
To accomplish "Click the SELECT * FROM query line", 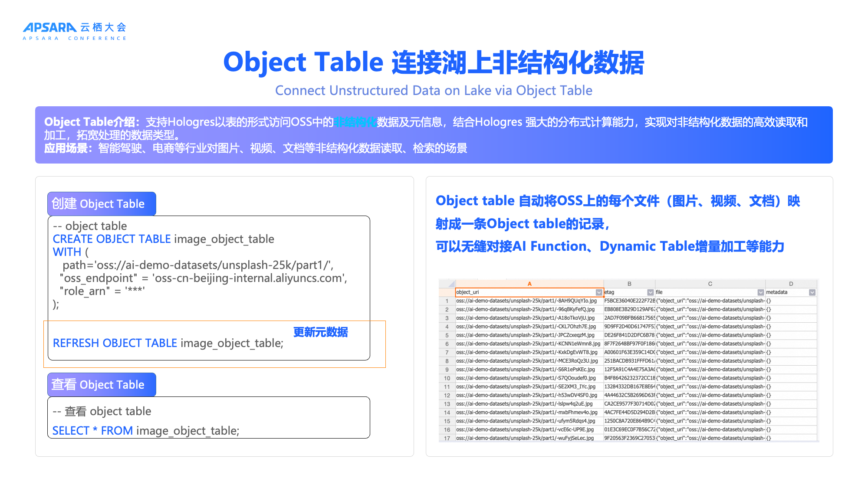I will coord(145,431).
